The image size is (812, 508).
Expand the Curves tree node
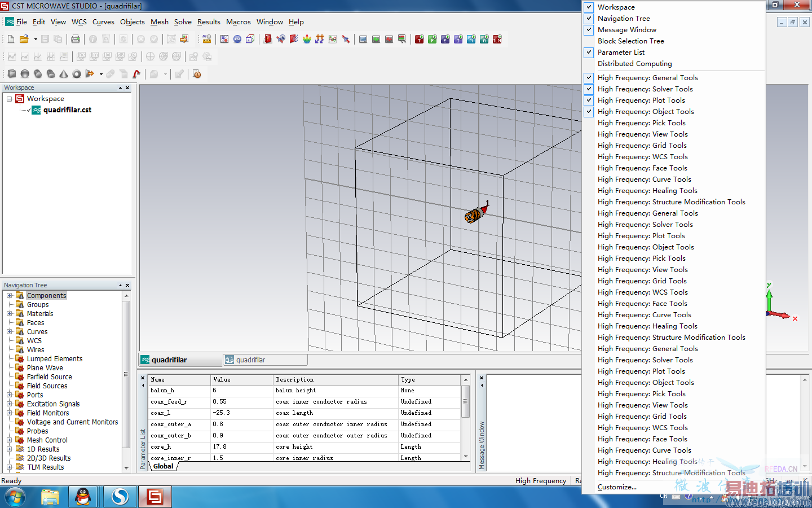point(9,332)
